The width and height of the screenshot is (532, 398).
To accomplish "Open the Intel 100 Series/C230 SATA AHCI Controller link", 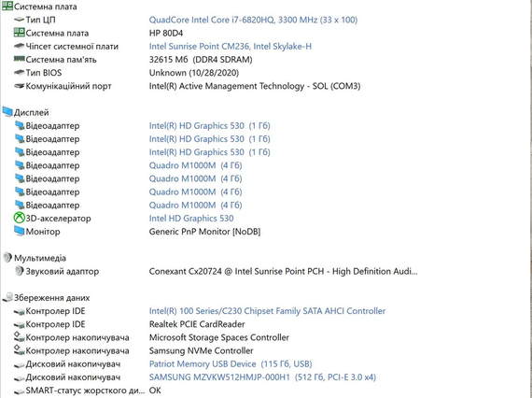I will click(x=267, y=311).
